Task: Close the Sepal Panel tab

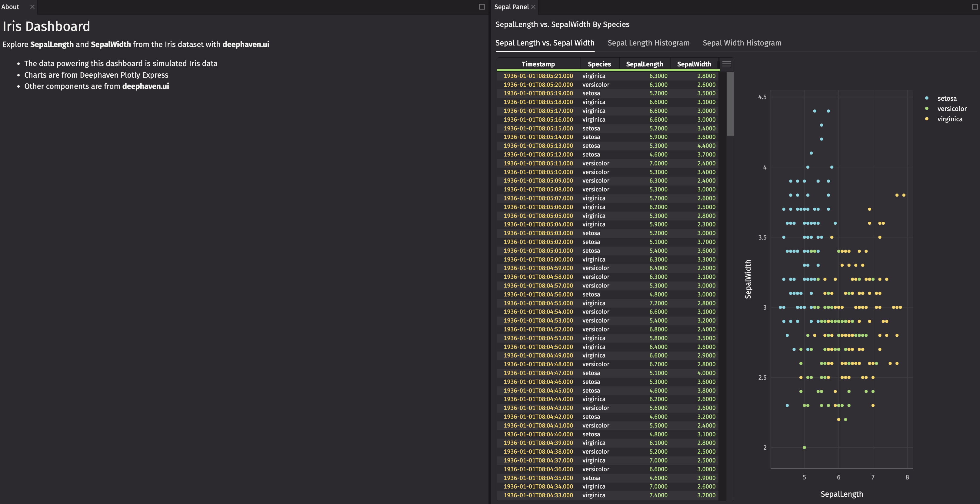Action: (x=533, y=7)
